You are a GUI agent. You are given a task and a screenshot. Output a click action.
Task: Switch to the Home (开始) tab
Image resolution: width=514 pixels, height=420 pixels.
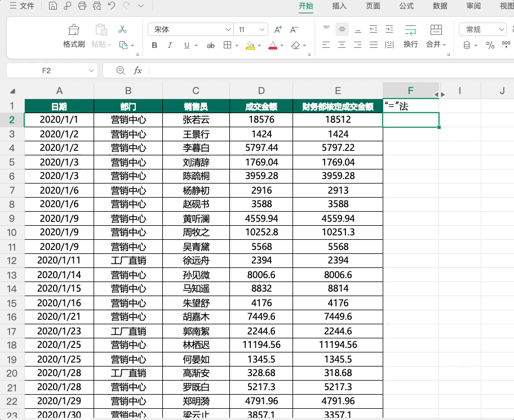point(306,6)
